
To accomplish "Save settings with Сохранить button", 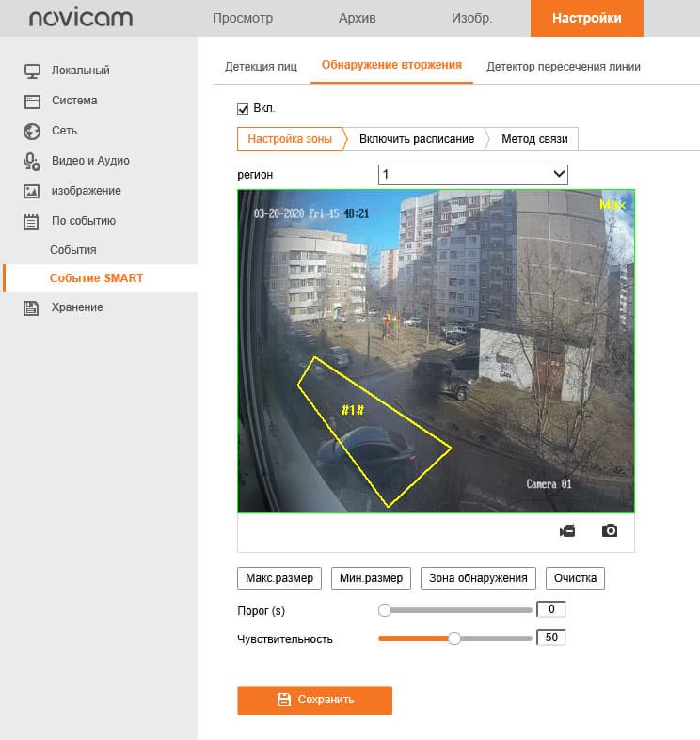I will [314, 701].
